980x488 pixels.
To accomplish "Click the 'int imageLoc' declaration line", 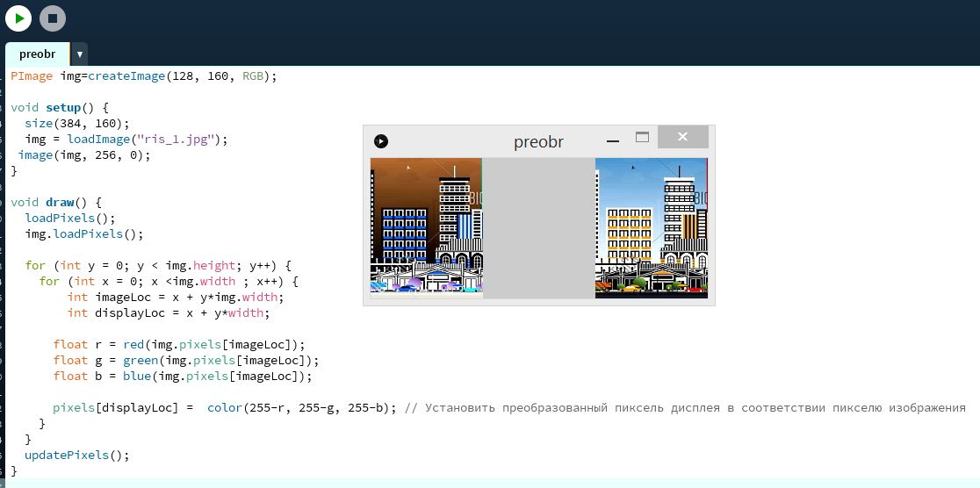I will [176, 297].
